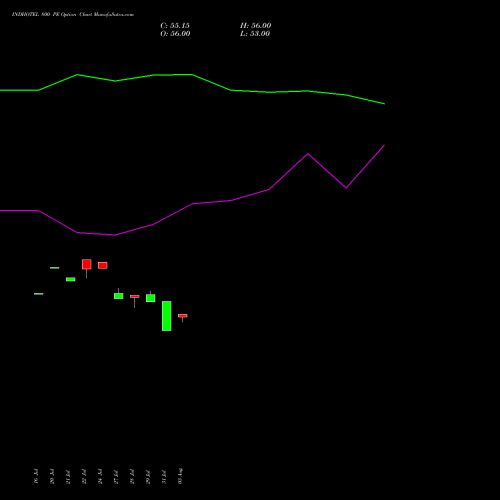Select the green candle above 27 Jul
500x500 pixels.
tap(119, 296)
